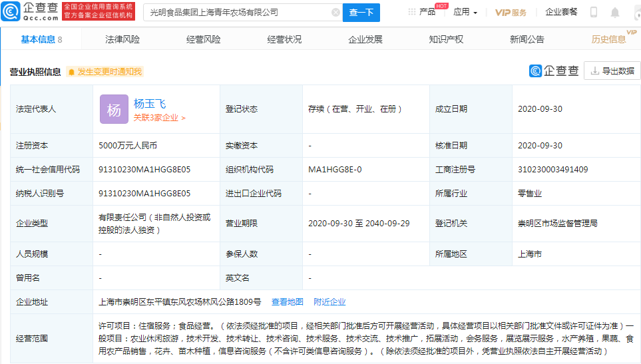The width and height of the screenshot is (641, 364).
Task: Select 登记机关 value 崇明区市场监督管理局
Action: click(x=558, y=224)
